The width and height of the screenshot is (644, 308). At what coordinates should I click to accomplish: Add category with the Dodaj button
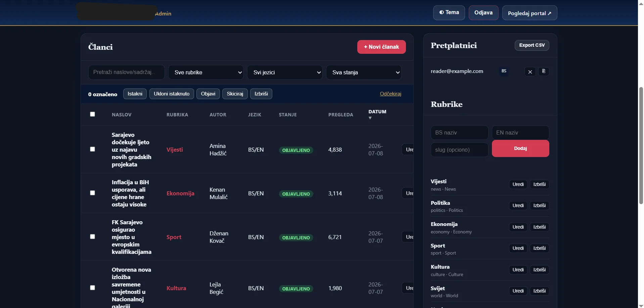(520, 148)
